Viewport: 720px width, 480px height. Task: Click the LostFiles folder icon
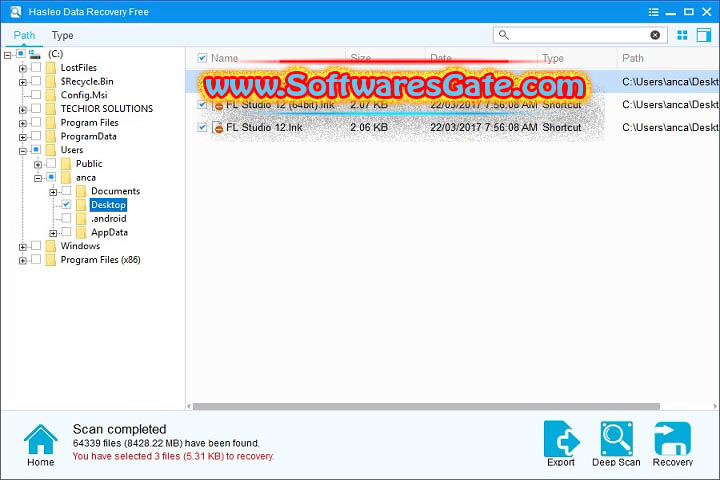(51, 68)
